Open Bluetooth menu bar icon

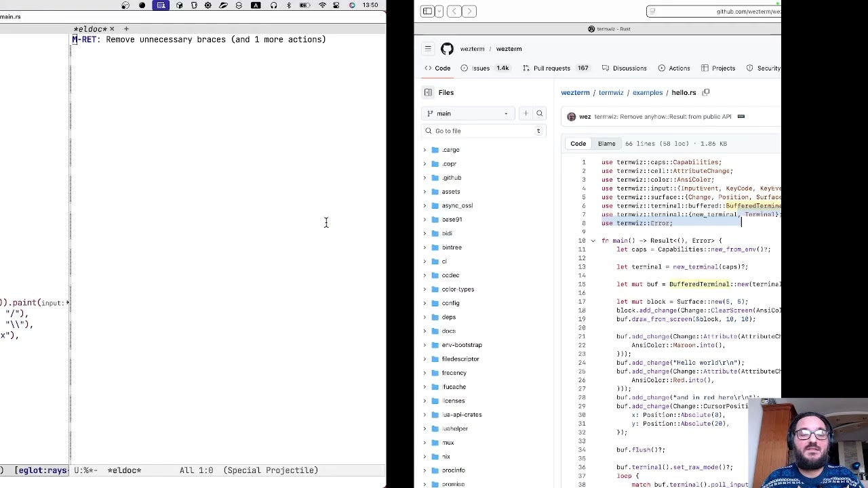pos(289,5)
